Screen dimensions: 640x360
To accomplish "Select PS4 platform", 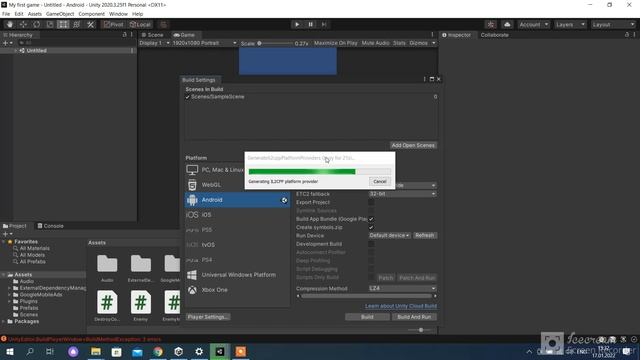I will point(237,260).
